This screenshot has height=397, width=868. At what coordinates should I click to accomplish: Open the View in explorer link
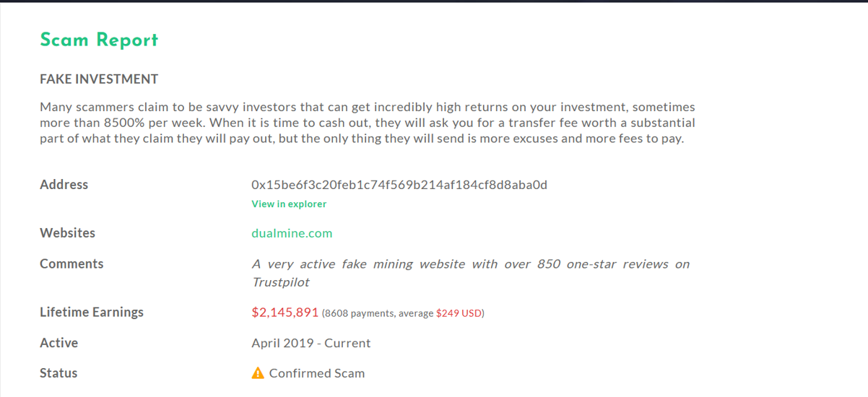[289, 204]
